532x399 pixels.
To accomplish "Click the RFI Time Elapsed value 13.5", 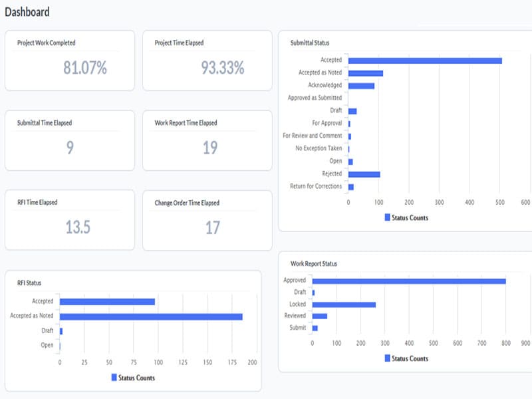I will coord(78,227).
